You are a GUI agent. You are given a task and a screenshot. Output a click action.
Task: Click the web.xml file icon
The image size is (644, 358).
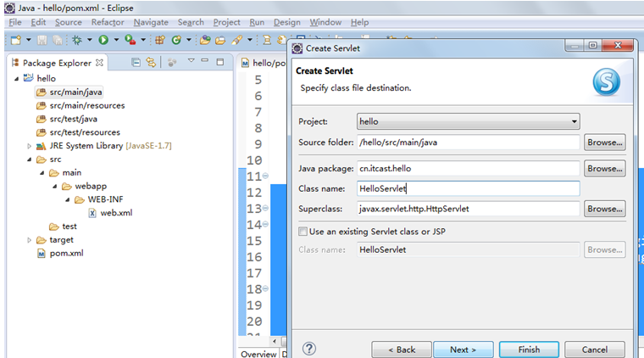(92, 213)
